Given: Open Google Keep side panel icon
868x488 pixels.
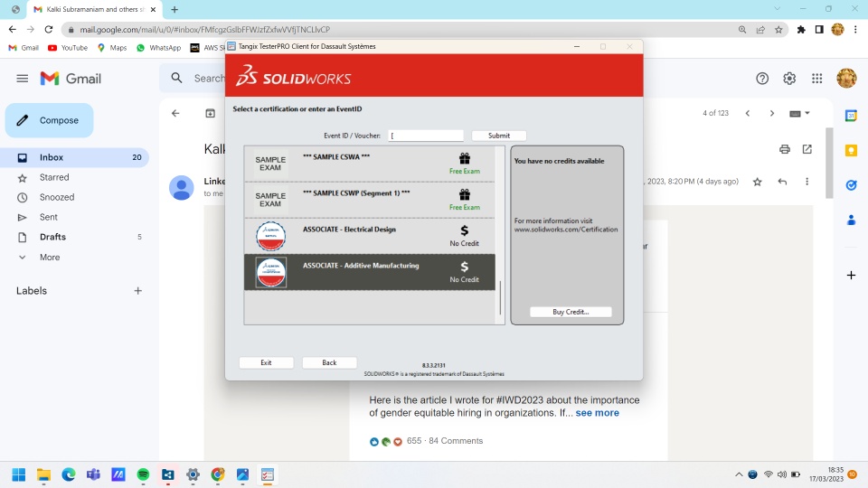Looking at the screenshot, I should tap(852, 151).
